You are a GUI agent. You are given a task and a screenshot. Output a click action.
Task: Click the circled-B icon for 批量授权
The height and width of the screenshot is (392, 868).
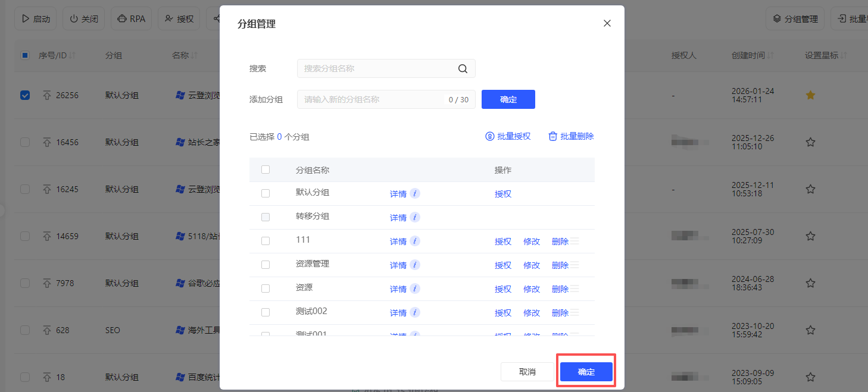coord(489,136)
